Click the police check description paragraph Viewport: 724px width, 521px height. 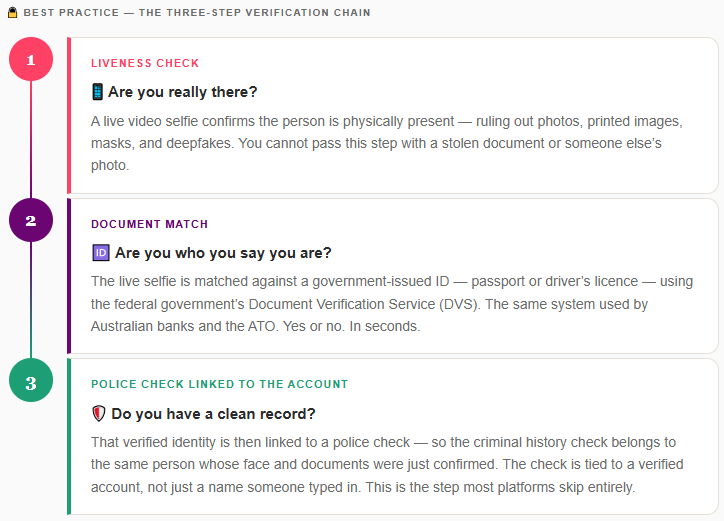(x=384, y=464)
